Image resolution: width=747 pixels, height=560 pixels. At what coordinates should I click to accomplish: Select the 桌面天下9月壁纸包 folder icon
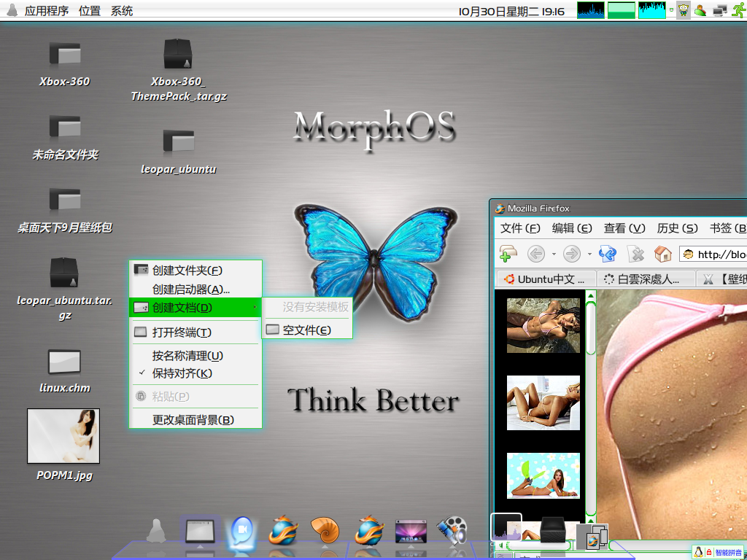65,200
